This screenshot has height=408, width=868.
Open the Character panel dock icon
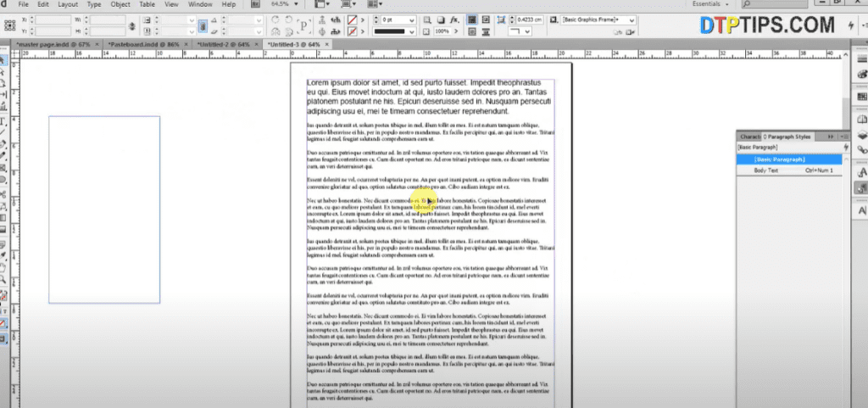coord(862,211)
